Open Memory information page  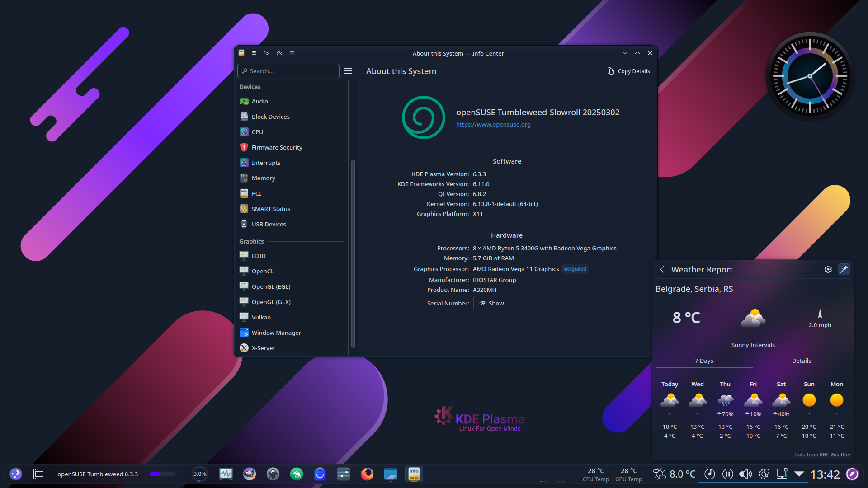[x=291, y=178]
